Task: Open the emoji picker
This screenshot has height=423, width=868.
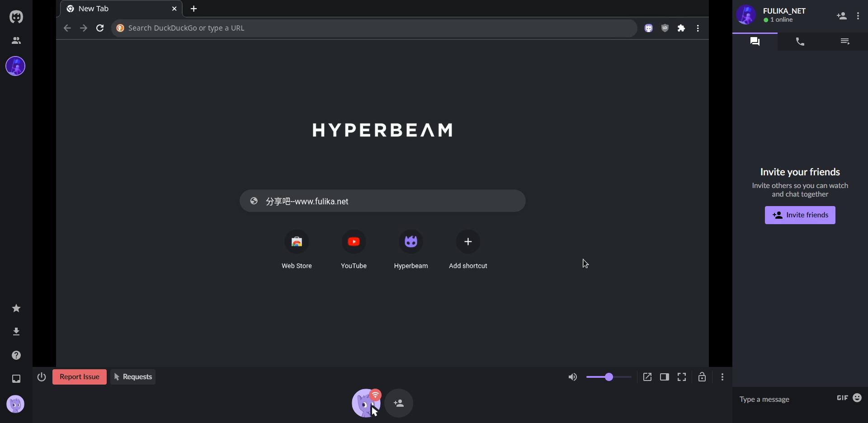Action: pos(857,398)
